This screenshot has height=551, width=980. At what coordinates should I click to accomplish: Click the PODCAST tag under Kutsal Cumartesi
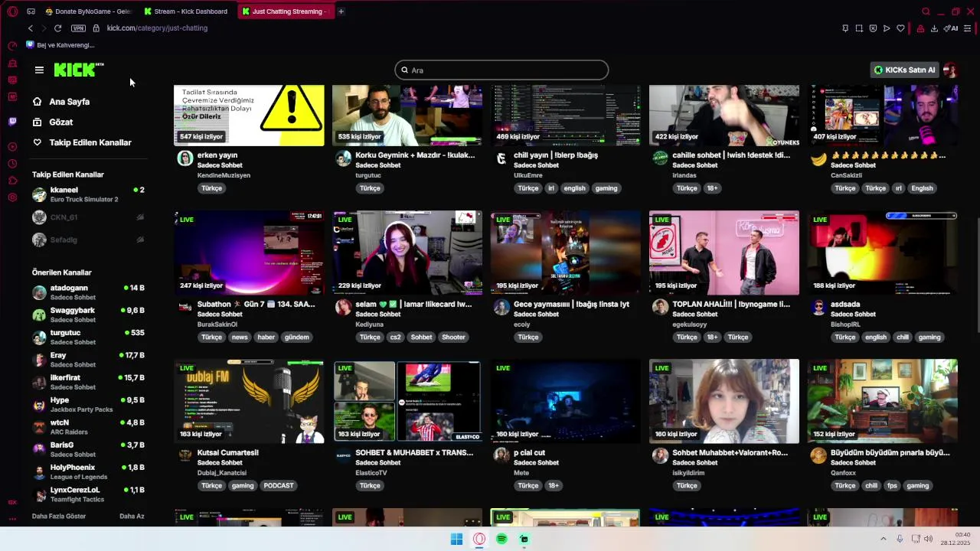279,486
